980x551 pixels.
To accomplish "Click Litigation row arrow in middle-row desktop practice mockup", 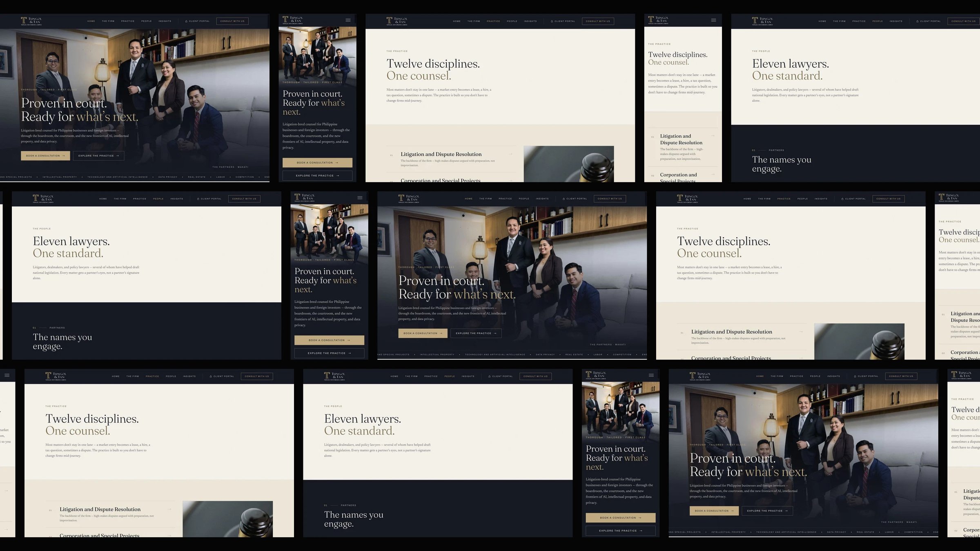I will coord(801,332).
